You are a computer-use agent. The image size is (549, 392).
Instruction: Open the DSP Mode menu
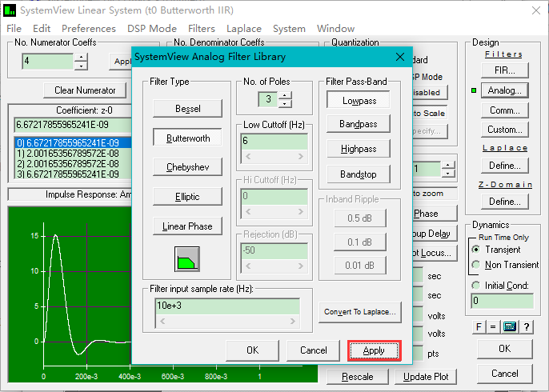coord(152,28)
